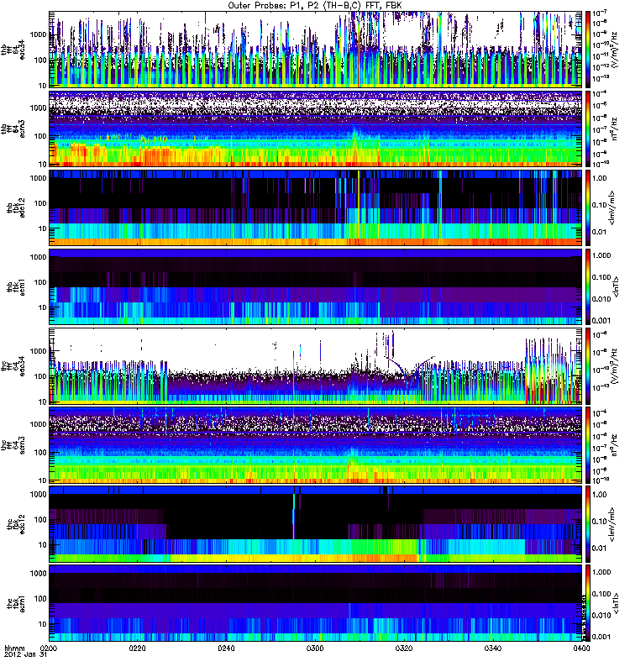Click the 10⁻⁴ value on the thc scm3 color scale
Screen dimensions: 630x672
pos(600,413)
